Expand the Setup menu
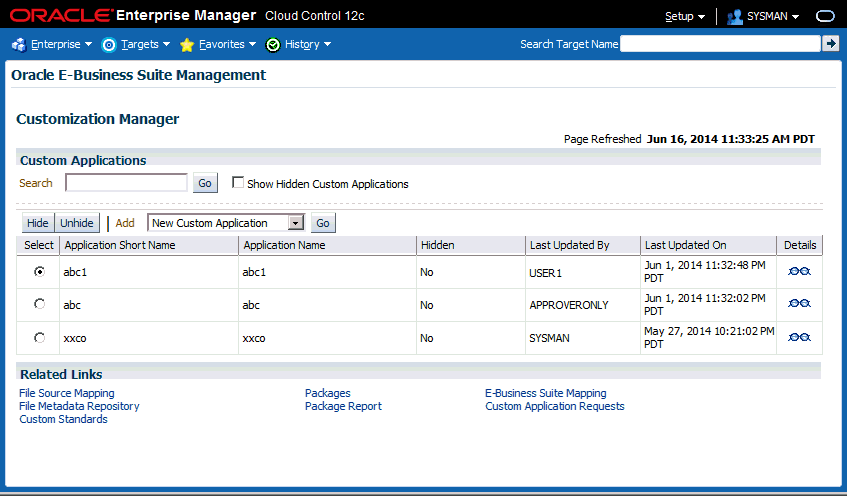The height and width of the screenshot is (496, 847). pyautogui.click(x=684, y=16)
